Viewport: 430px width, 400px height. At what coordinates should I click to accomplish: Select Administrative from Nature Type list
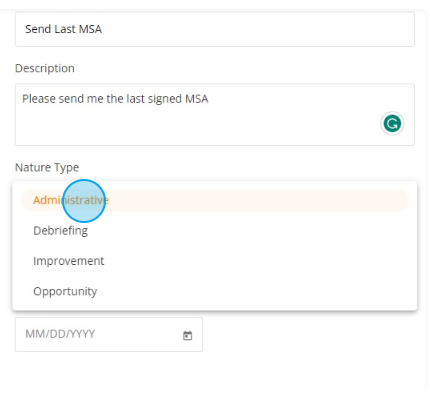tap(71, 200)
